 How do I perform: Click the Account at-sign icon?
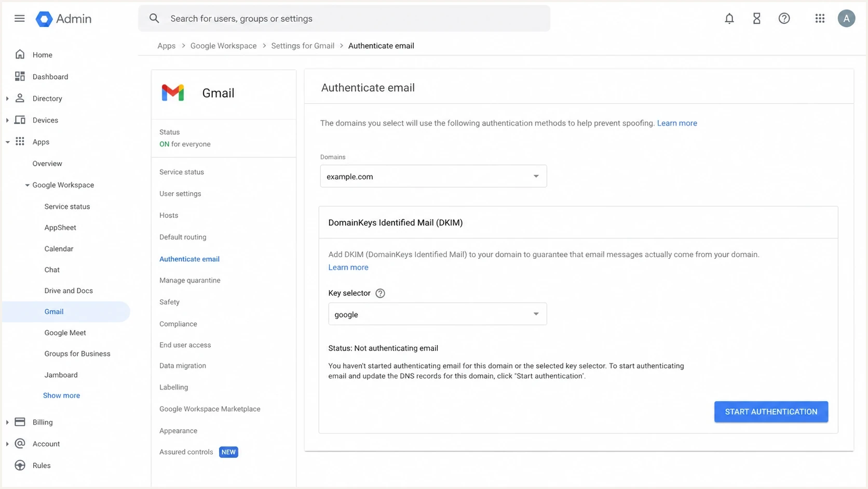pos(20,443)
